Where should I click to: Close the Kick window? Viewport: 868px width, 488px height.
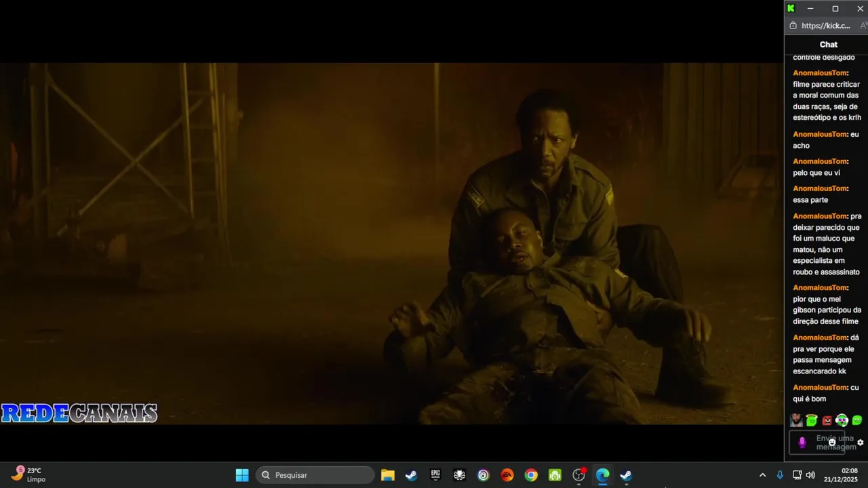[860, 8]
